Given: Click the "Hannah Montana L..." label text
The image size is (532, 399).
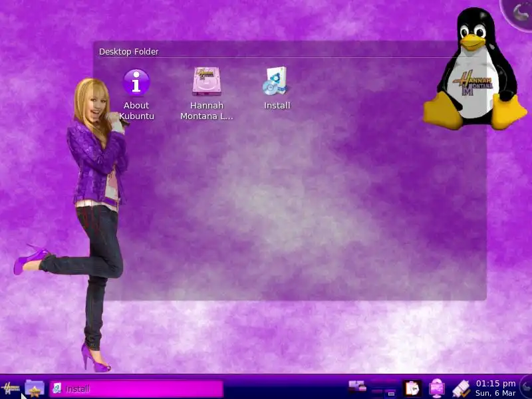Looking at the screenshot, I should click(x=207, y=110).
